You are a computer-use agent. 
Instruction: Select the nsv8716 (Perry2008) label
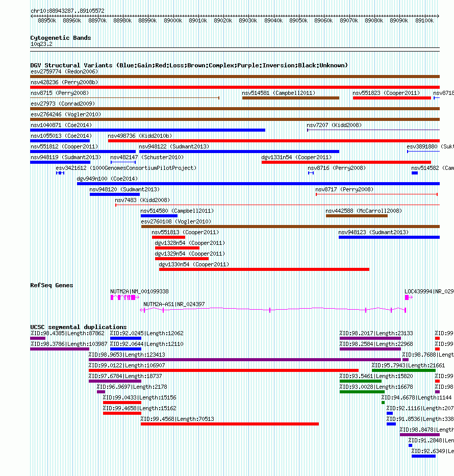click(337, 168)
